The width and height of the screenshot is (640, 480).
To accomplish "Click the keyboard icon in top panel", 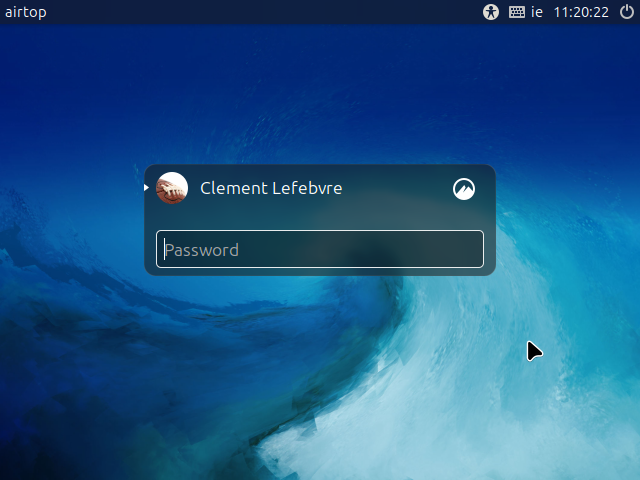I will [x=517, y=12].
